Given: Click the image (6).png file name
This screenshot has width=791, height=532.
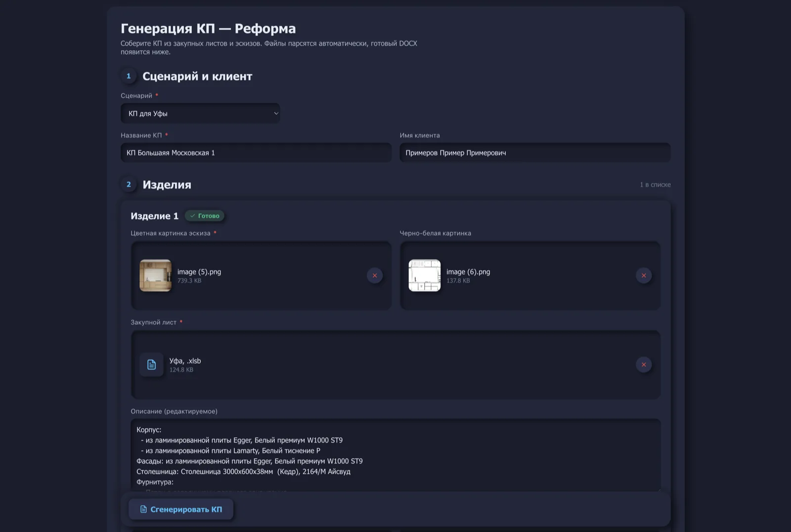Looking at the screenshot, I should click(468, 272).
